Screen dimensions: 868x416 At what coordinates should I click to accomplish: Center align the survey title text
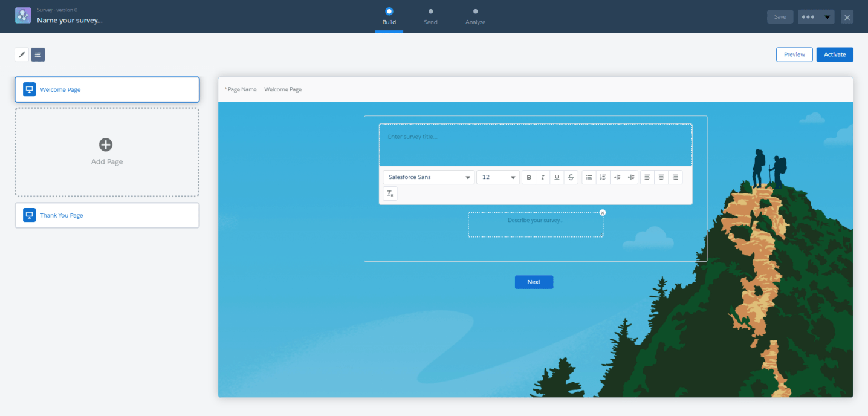pos(661,177)
